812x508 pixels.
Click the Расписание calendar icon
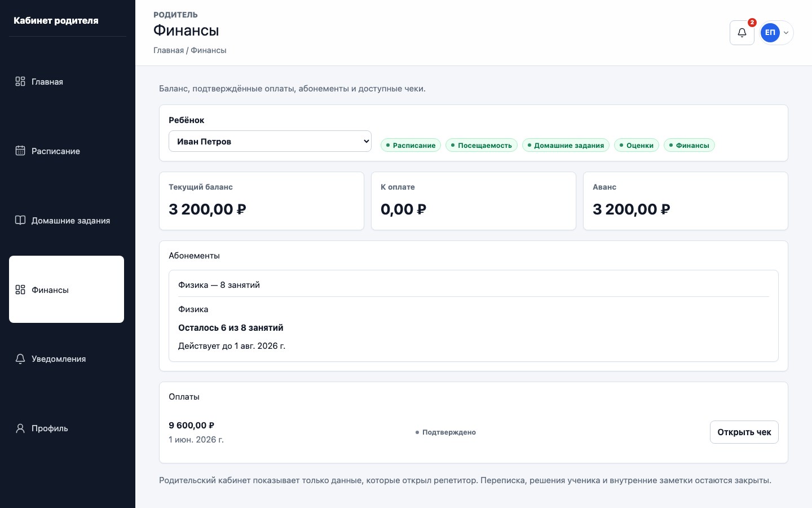click(20, 151)
